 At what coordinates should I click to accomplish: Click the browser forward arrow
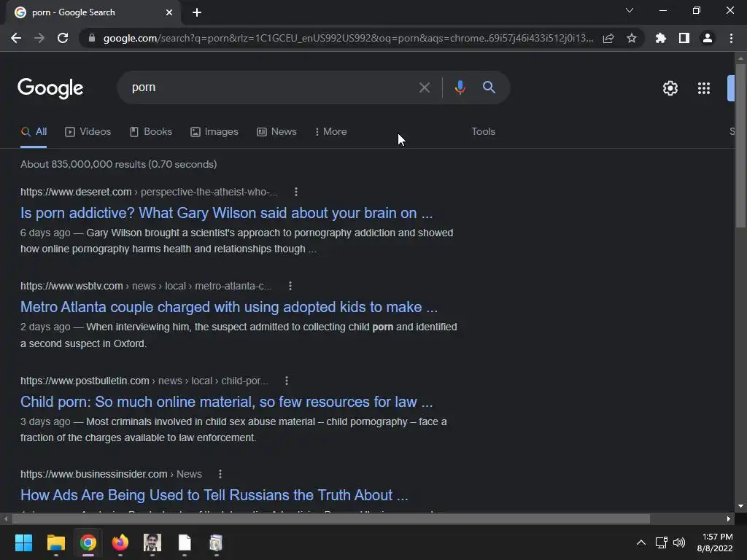click(x=39, y=38)
